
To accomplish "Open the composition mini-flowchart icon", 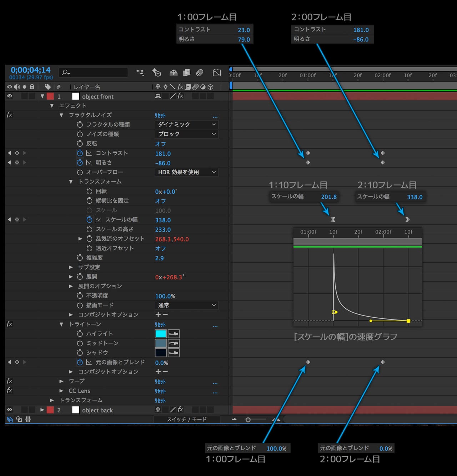I will pos(140,73).
